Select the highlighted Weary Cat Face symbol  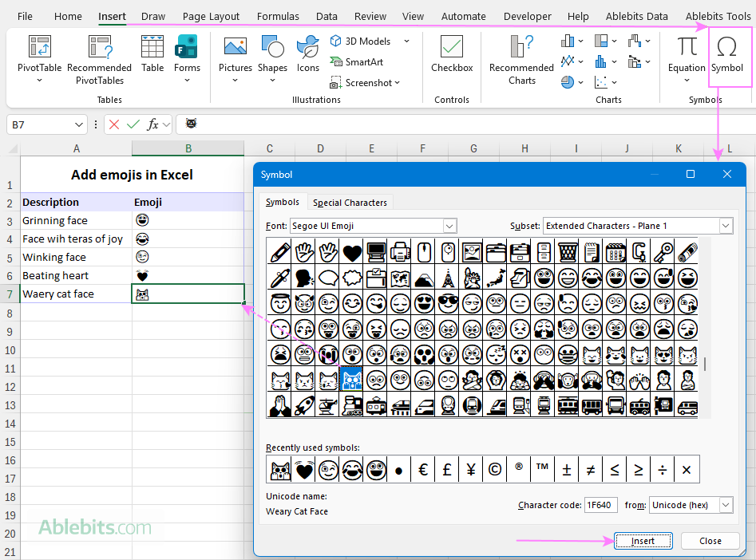click(351, 379)
